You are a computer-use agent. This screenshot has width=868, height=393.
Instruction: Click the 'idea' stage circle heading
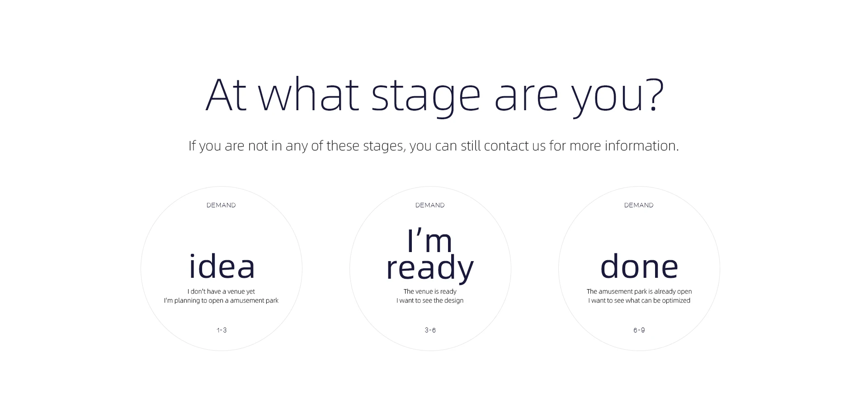222,266
